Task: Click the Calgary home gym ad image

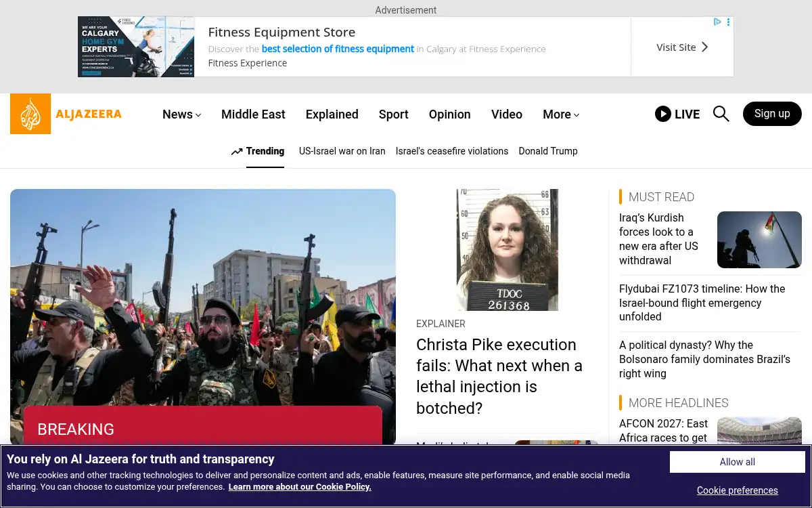Action: pos(136,47)
